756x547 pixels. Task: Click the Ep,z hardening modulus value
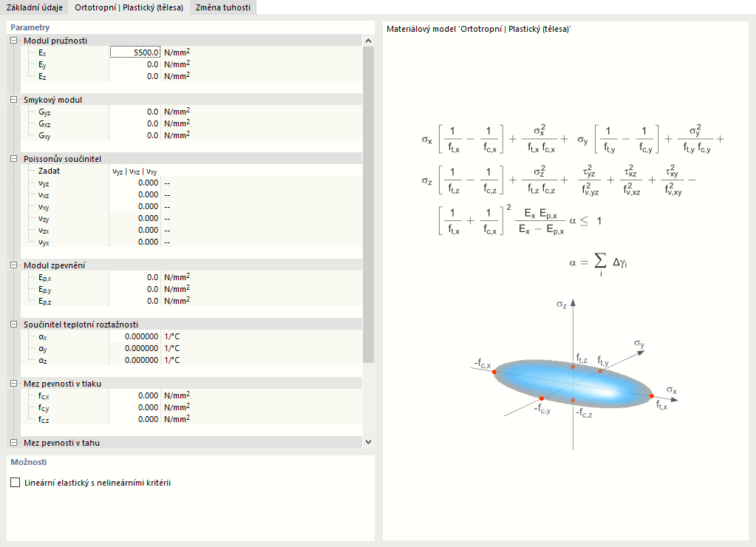(135, 301)
